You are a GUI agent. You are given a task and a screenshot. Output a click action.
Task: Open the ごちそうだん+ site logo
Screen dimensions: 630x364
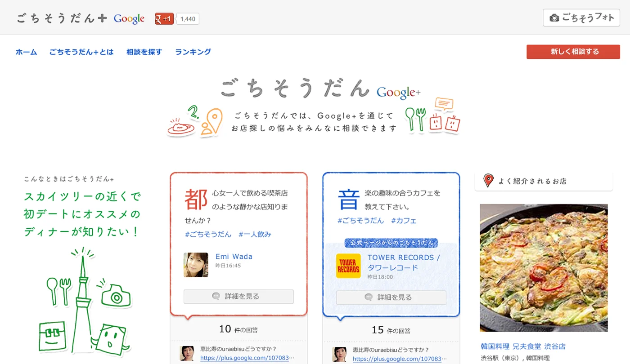(62, 18)
